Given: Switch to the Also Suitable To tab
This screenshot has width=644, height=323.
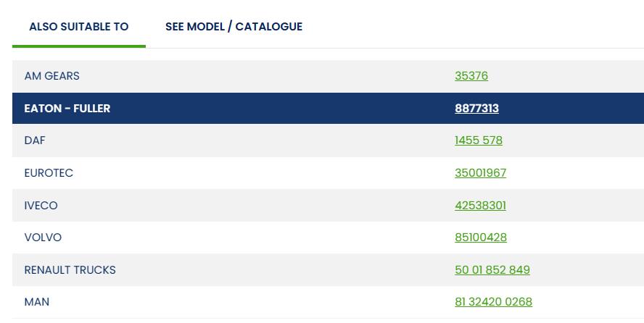Looking at the screenshot, I should click(x=78, y=27).
